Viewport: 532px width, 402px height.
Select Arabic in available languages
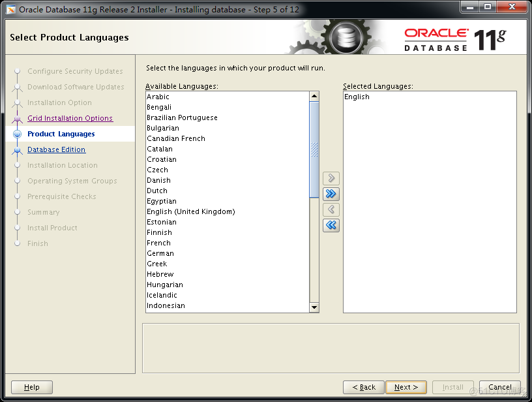tap(228, 97)
